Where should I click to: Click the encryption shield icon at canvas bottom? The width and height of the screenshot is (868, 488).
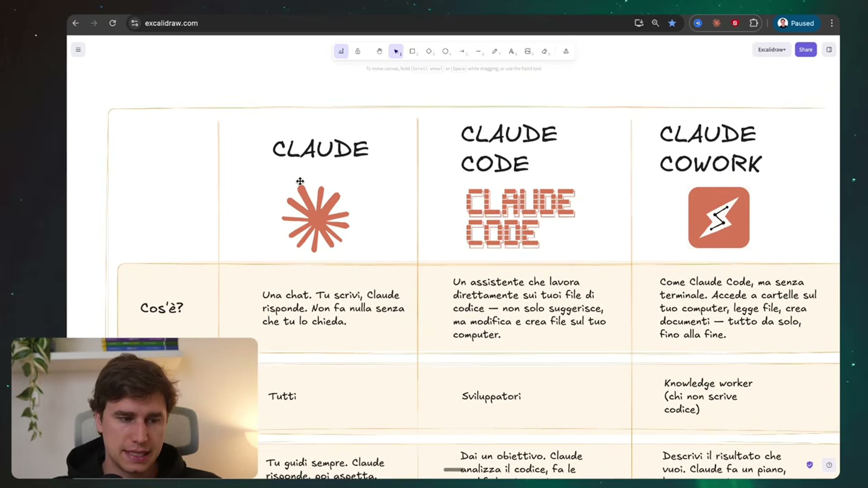[x=810, y=465]
